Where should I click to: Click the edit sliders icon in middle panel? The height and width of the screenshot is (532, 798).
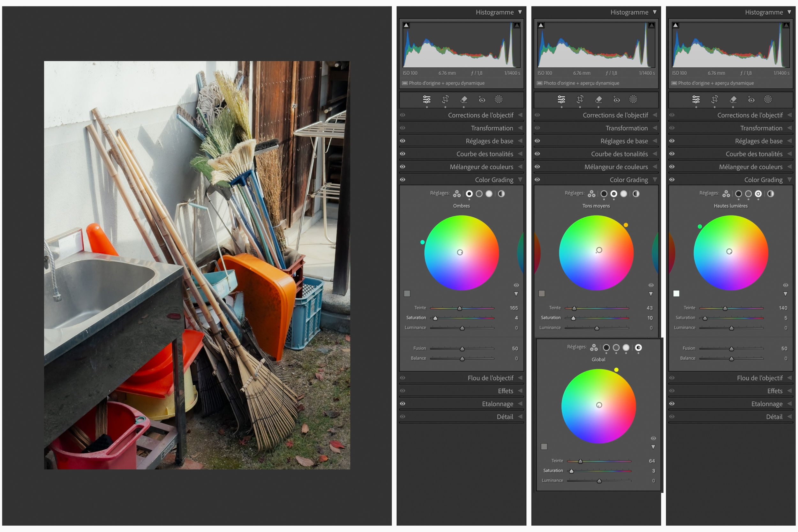561,99
